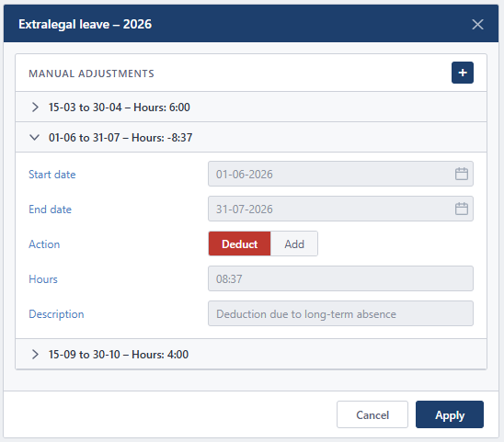
Task: Collapse the 01-06 to 31-07 adjustment chevron
Action: coord(34,138)
